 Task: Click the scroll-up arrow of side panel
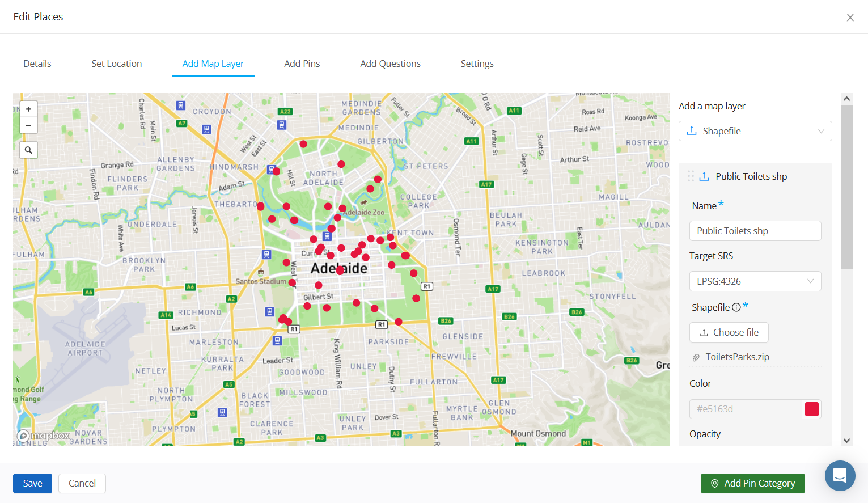click(x=846, y=99)
